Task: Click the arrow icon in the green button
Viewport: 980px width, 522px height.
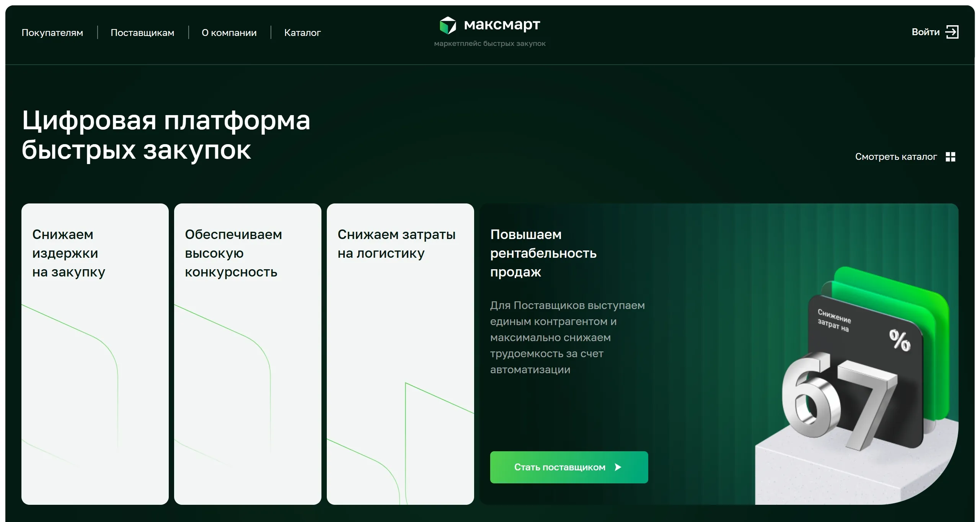Action: coord(618,467)
